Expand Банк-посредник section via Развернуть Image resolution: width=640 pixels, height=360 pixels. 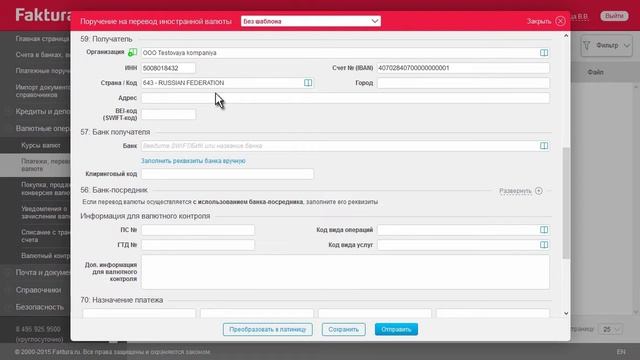[515, 191]
